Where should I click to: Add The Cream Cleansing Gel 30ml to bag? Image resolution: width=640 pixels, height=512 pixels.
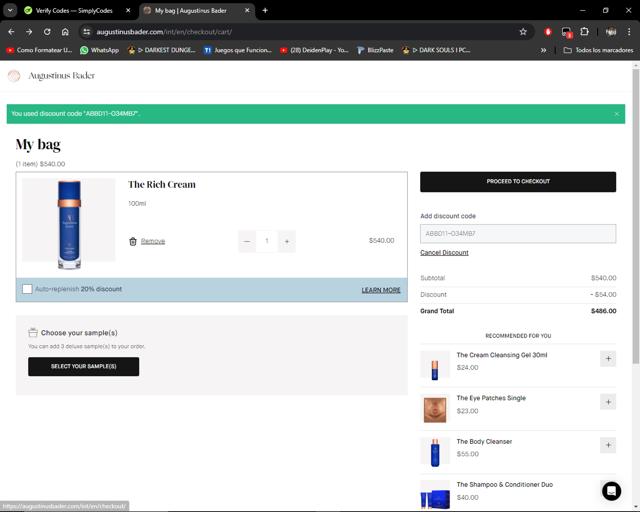[x=608, y=359]
